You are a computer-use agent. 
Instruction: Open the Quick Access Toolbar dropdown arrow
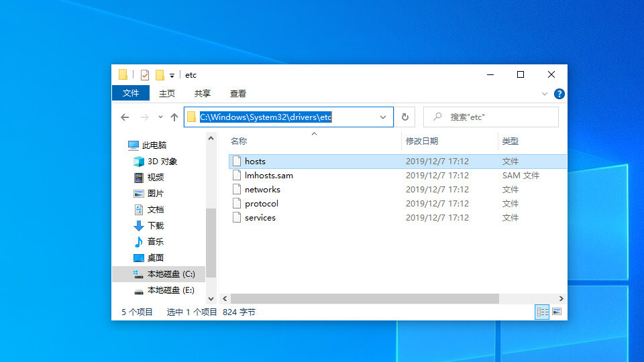(172, 76)
